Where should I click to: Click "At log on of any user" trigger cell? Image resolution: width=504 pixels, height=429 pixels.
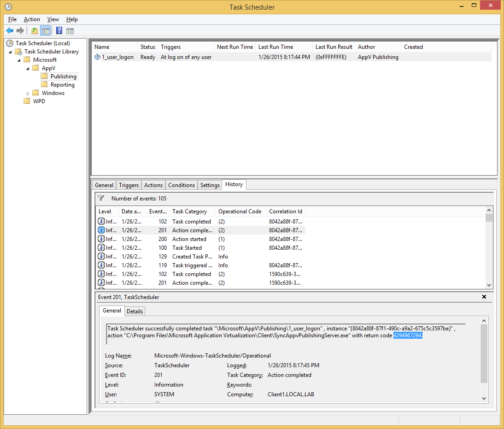coord(186,57)
